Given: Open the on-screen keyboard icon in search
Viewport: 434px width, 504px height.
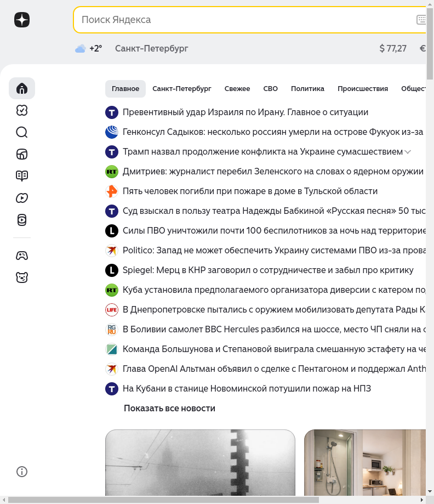Looking at the screenshot, I should point(421,20).
